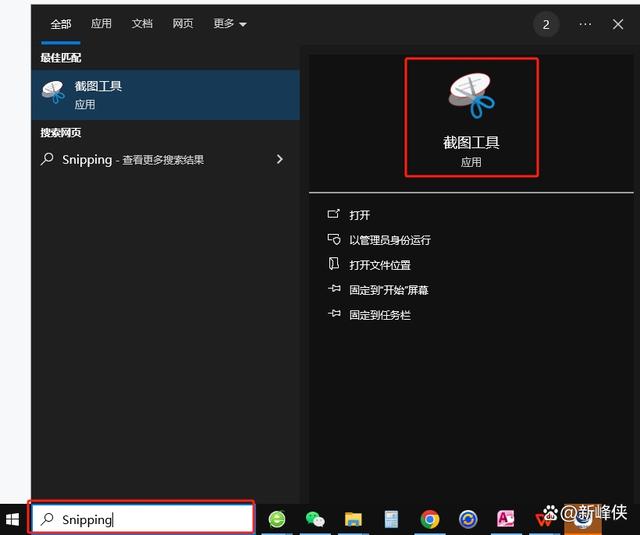Click the magnifier icon beside Snipping web result
Image resolution: width=640 pixels, height=535 pixels.
[47, 159]
